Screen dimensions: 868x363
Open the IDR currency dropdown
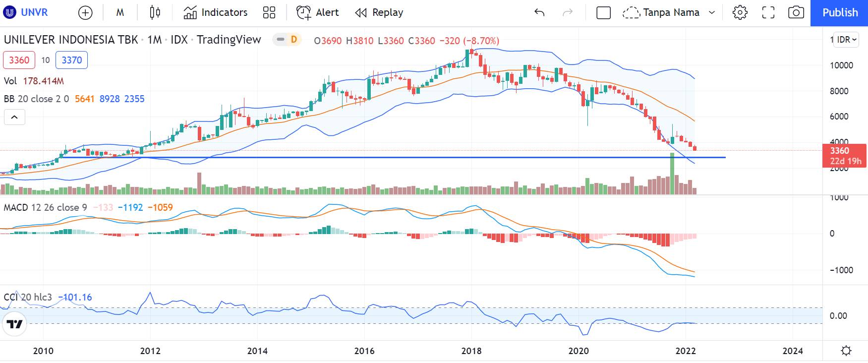coord(847,40)
